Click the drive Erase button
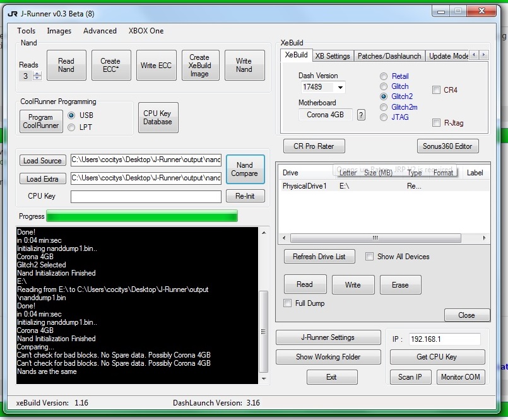The image size is (508, 420). (401, 284)
